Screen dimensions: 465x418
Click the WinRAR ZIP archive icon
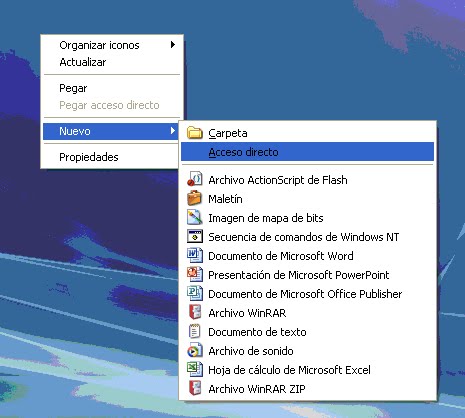(195, 388)
